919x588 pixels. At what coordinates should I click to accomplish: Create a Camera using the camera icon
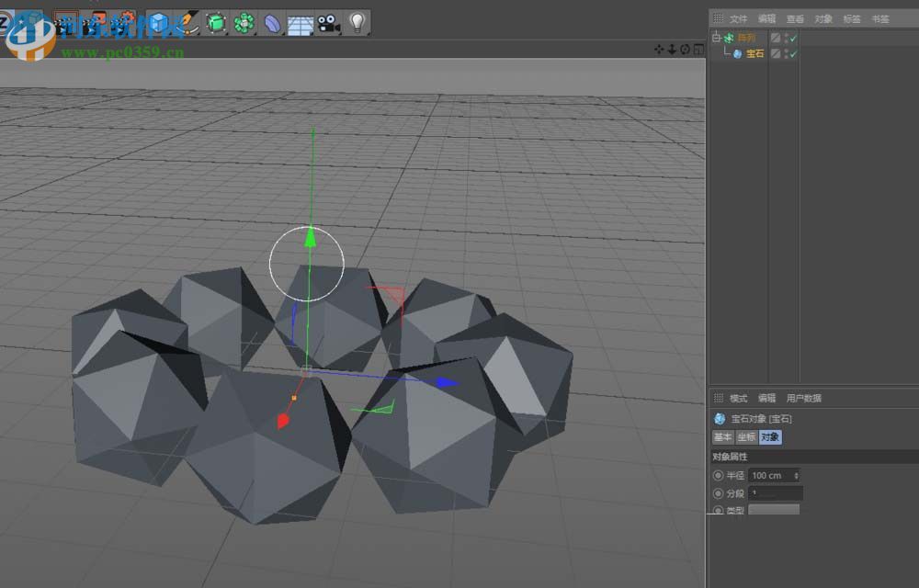click(x=326, y=24)
